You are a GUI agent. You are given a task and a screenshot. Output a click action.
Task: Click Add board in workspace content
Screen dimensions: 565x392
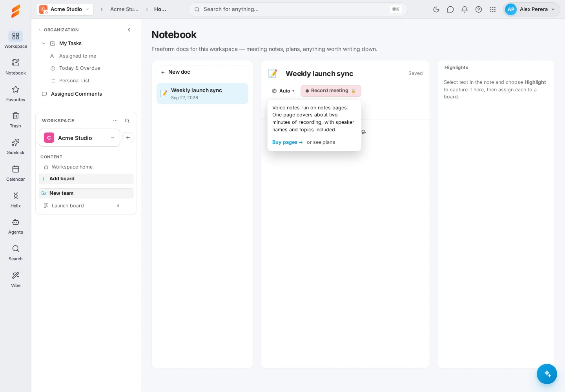pyautogui.click(x=86, y=179)
